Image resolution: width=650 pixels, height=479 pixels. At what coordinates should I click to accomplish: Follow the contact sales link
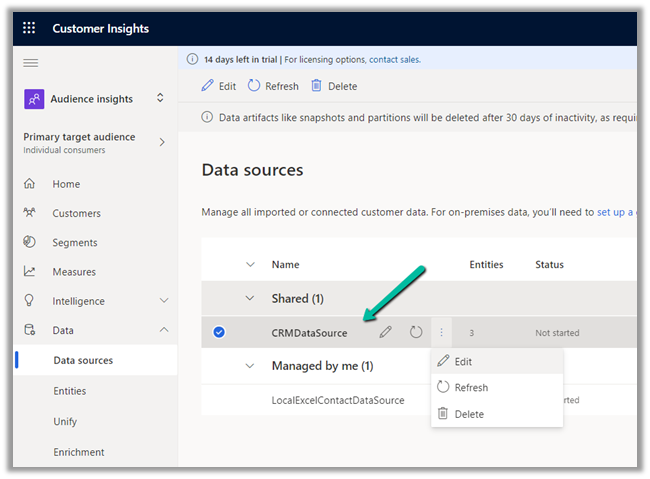(395, 60)
